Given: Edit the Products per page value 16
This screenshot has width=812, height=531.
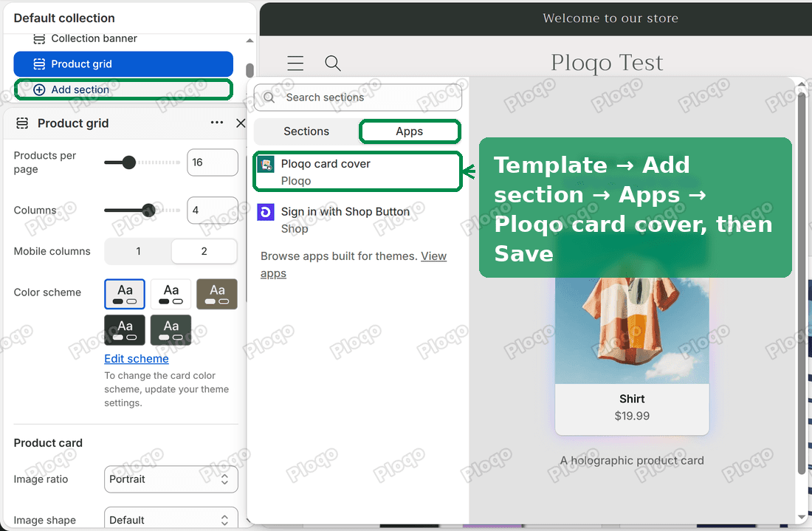Looking at the screenshot, I should tap(213, 162).
